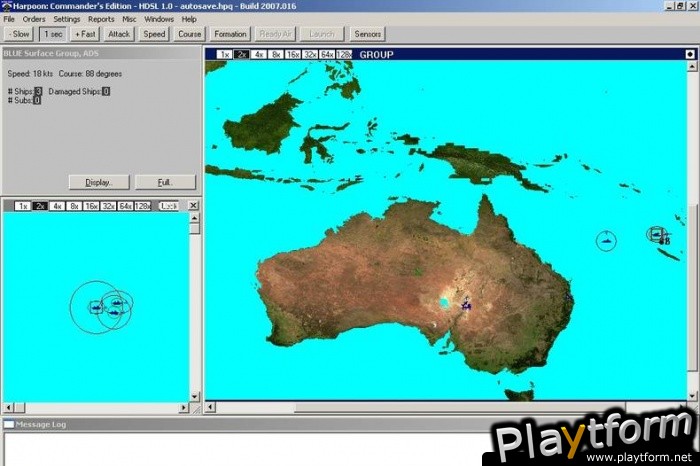
Task: Open the Reports menu
Action: 101,19
